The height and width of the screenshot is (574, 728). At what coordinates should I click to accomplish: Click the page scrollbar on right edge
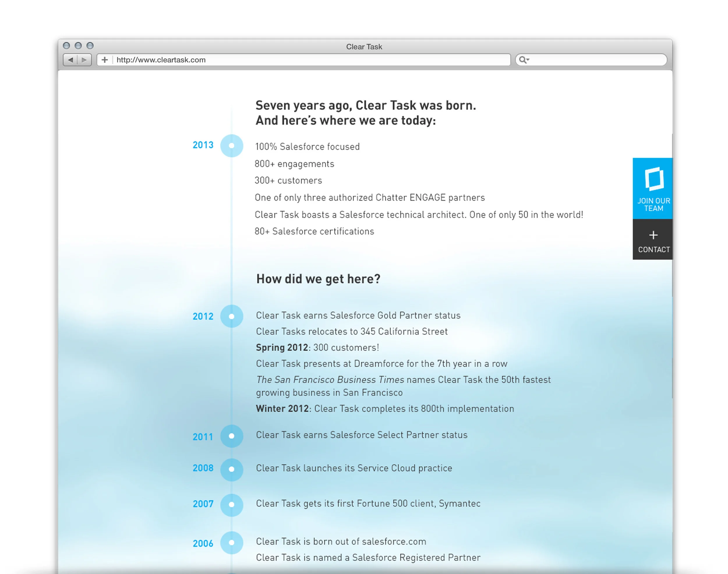coord(672,265)
